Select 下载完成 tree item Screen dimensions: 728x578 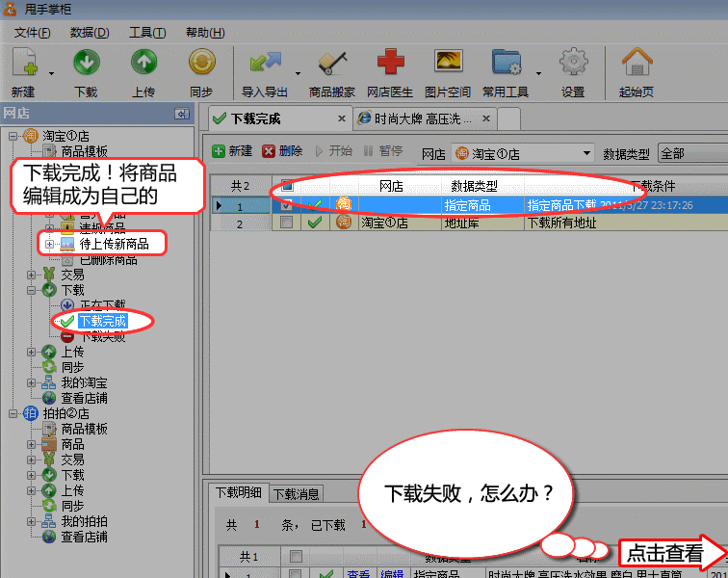click(x=103, y=321)
